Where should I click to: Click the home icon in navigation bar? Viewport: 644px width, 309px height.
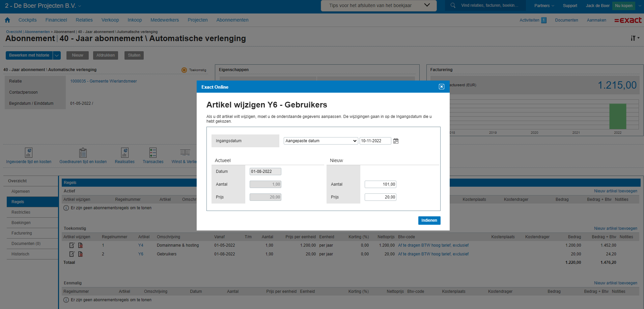[7, 20]
